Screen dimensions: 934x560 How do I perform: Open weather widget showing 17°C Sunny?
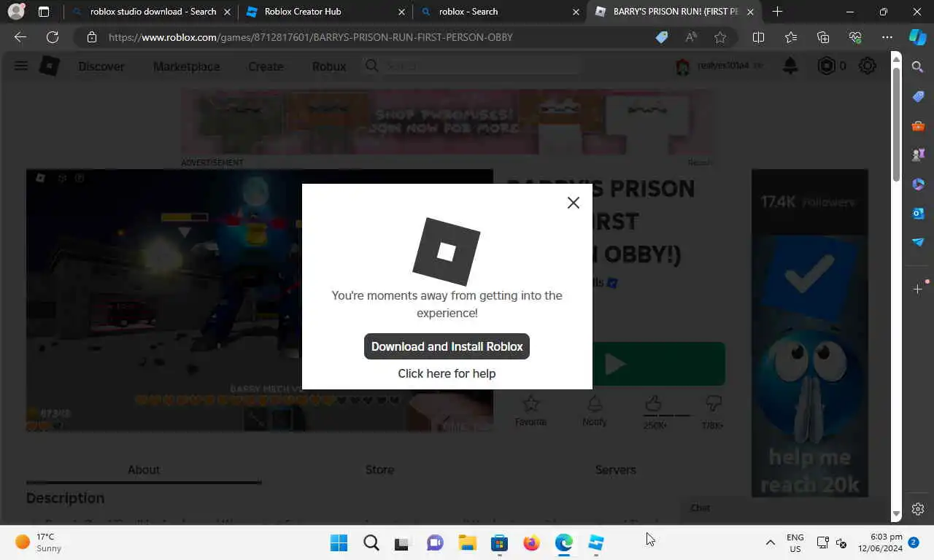click(39, 542)
